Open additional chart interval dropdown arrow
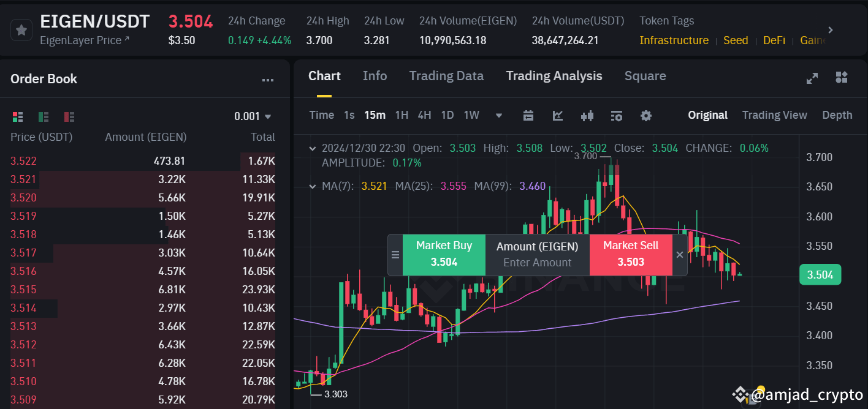 tap(498, 115)
